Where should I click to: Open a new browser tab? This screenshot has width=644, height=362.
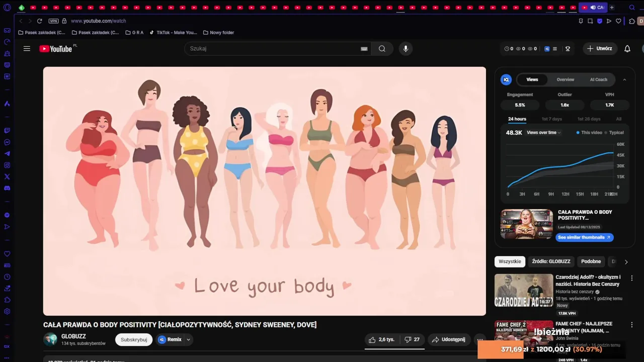(x=612, y=8)
